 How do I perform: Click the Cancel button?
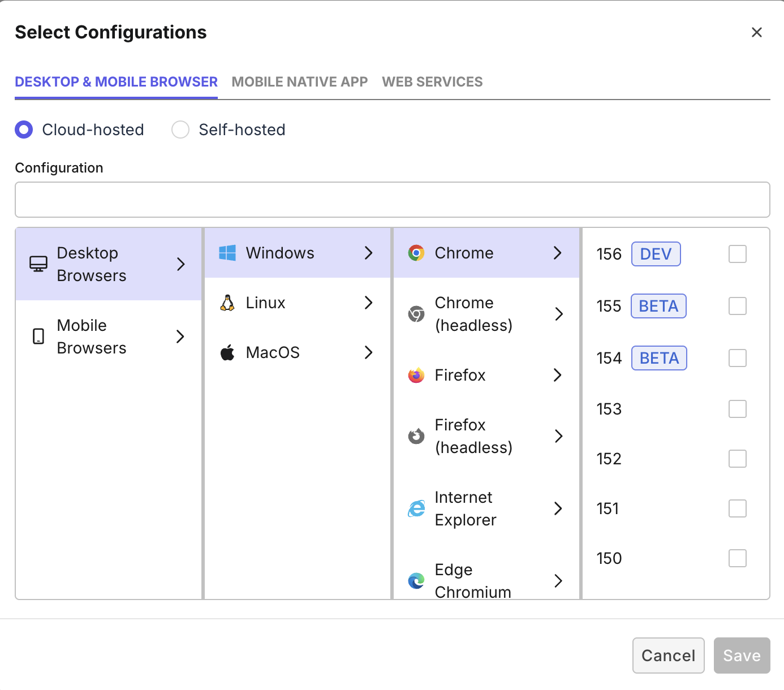669,655
